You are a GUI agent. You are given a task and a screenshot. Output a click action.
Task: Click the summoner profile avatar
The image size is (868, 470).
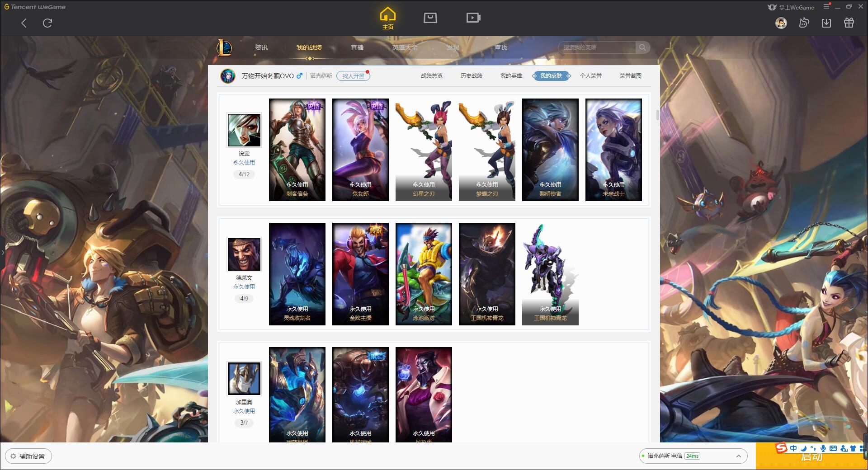click(228, 76)
